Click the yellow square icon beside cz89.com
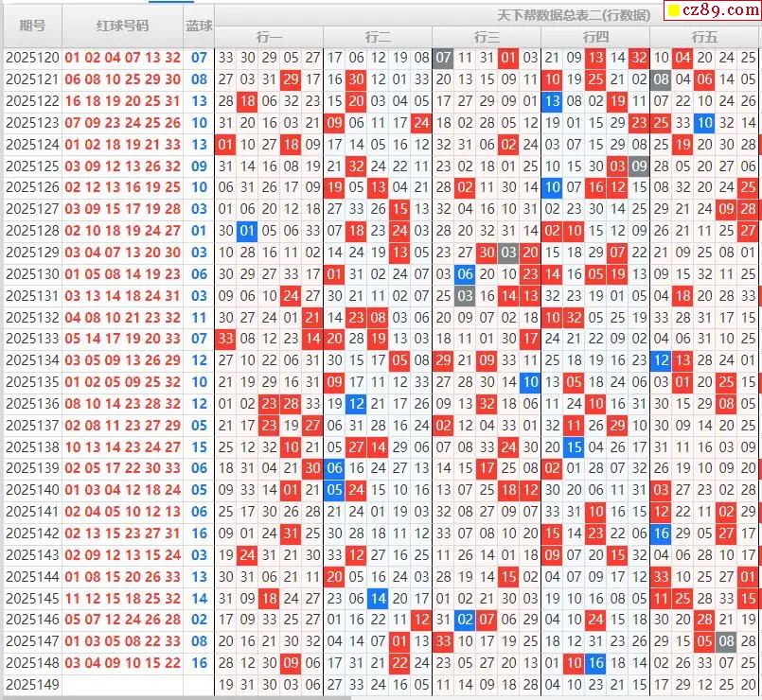 point(674,11)
